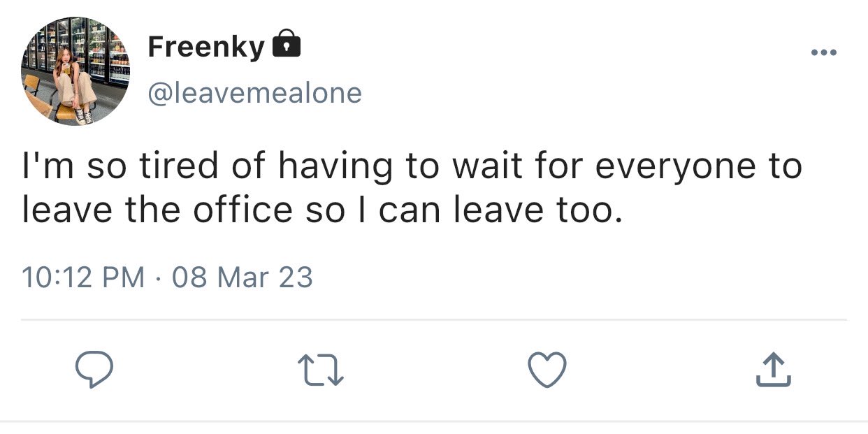
Task: Click the tweet line starting "leave the office"
Action: 321,211
